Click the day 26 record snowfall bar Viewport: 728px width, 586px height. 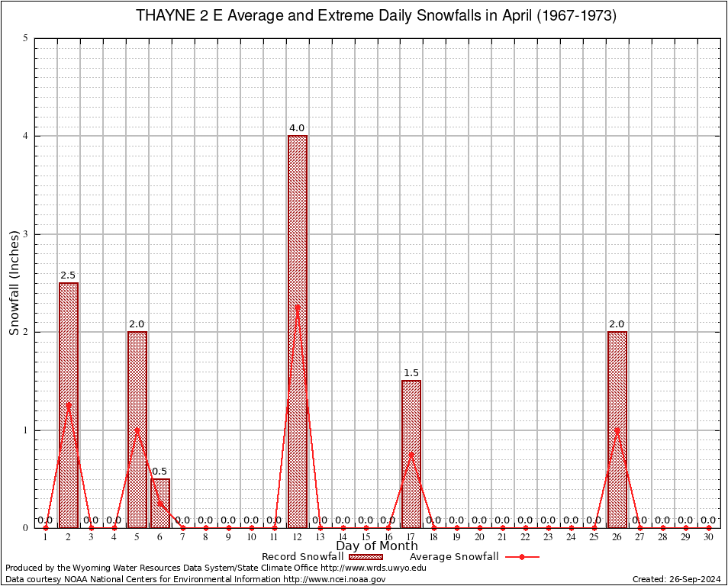(x=617, y=429)
